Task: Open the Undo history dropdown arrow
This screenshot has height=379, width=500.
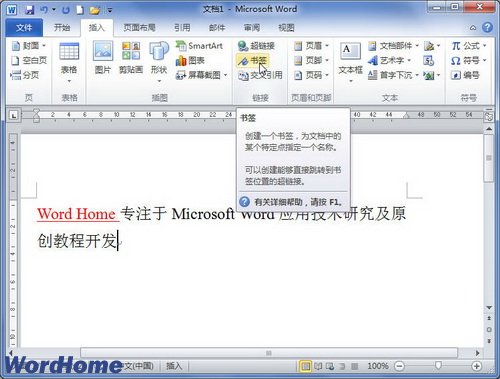Action: 54,10
